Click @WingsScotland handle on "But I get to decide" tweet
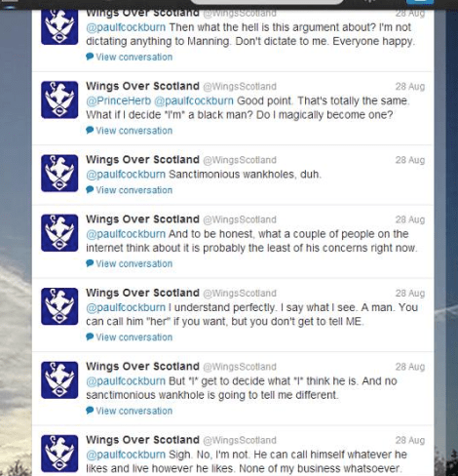This screenshot has width=458, height=476. point(240,367)
